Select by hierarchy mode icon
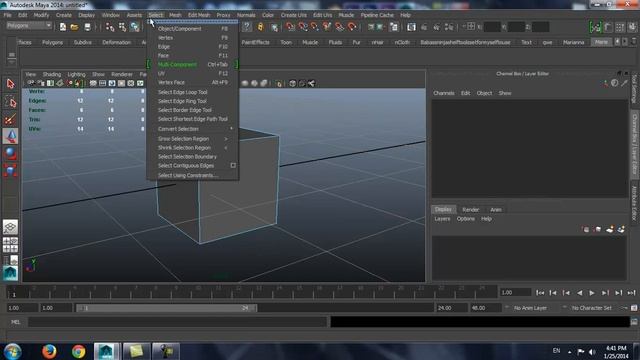This screenshot has width=640, height=360. pos(110,27)
